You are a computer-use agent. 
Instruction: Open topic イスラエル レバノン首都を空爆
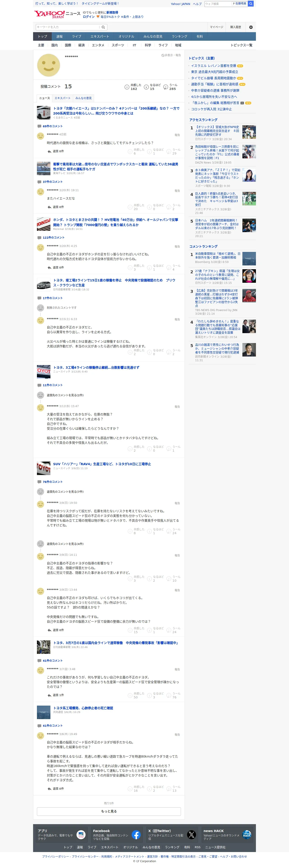(213, 66)
